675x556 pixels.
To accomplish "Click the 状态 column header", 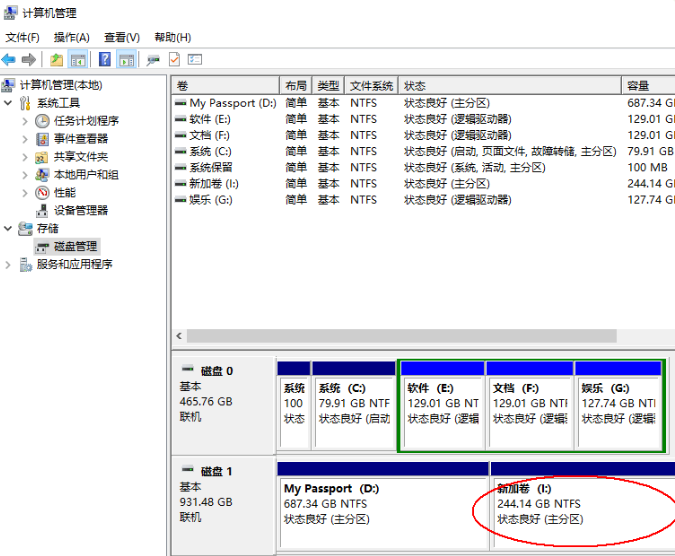I will click(510, 86).
